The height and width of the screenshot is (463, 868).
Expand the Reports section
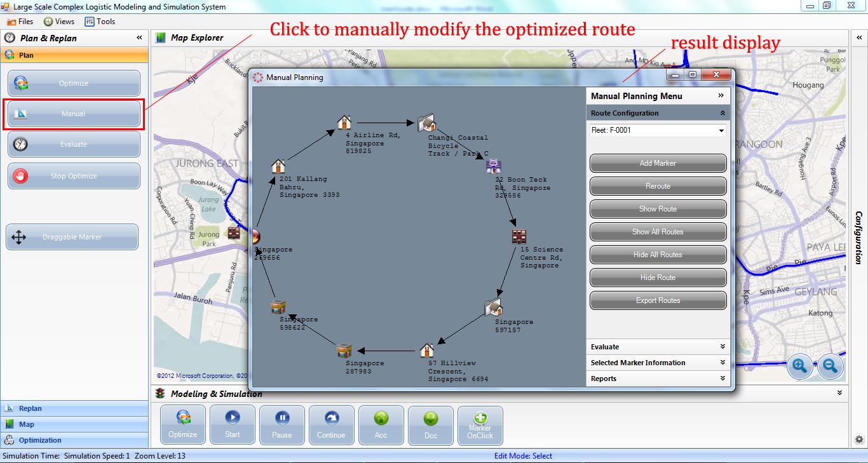pos(658,379)
